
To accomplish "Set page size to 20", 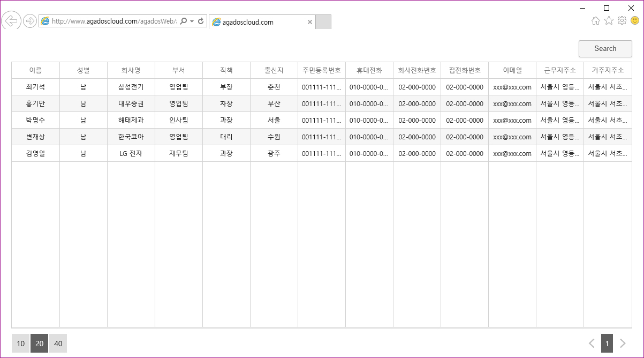I will [39, 344].
